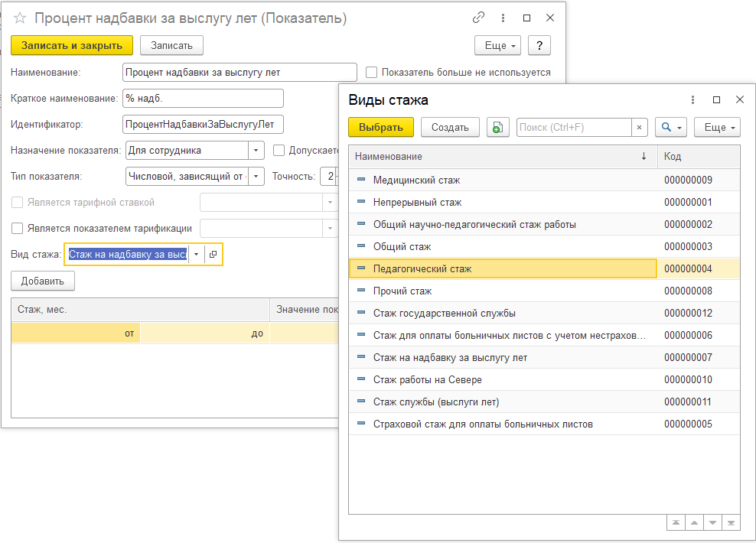Click the Записать button
The width and height of the screenshot is (756, 543).
(171, 45)
